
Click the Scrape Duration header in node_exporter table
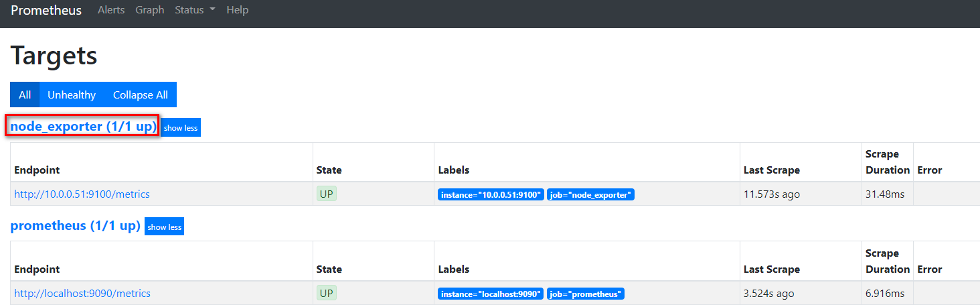[x=888, y=162]
